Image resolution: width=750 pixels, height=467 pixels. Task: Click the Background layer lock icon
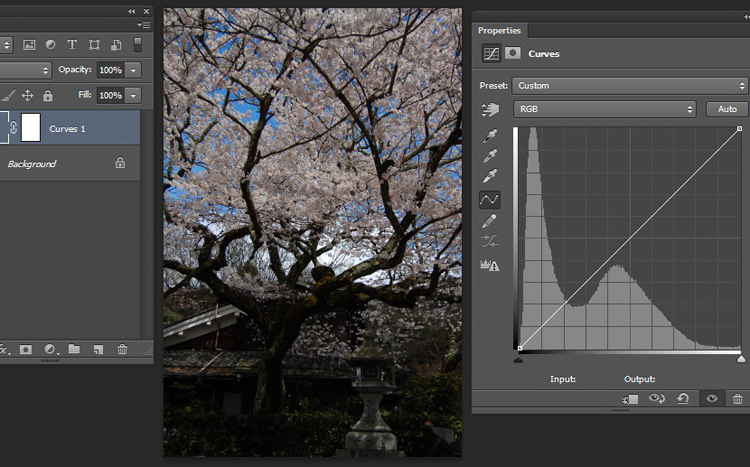120,163
